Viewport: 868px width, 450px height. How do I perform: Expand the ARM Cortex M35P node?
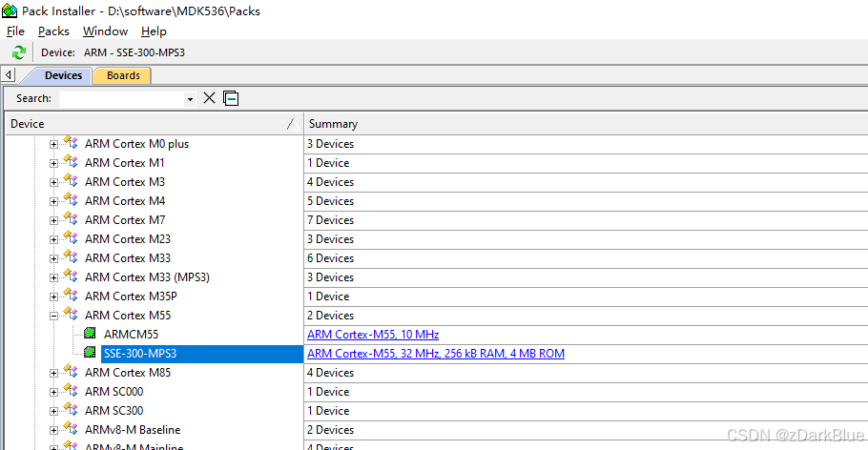click(53, 297)
